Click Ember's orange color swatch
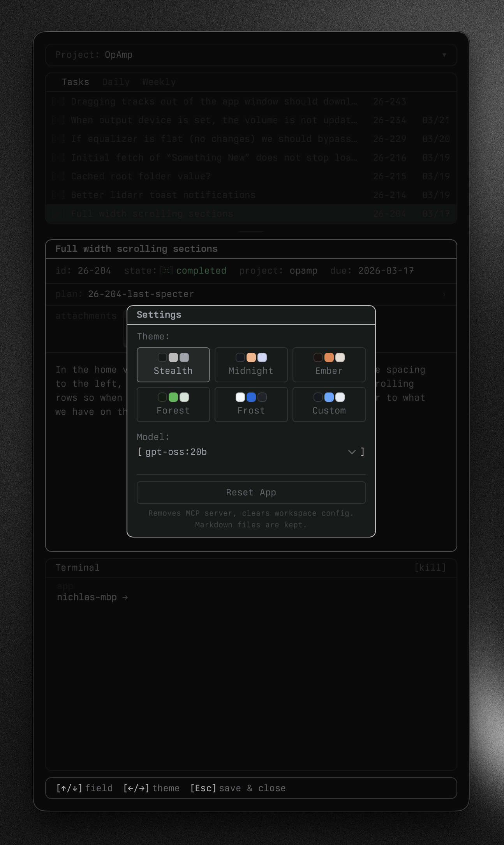504x845 pixels. 329,357
